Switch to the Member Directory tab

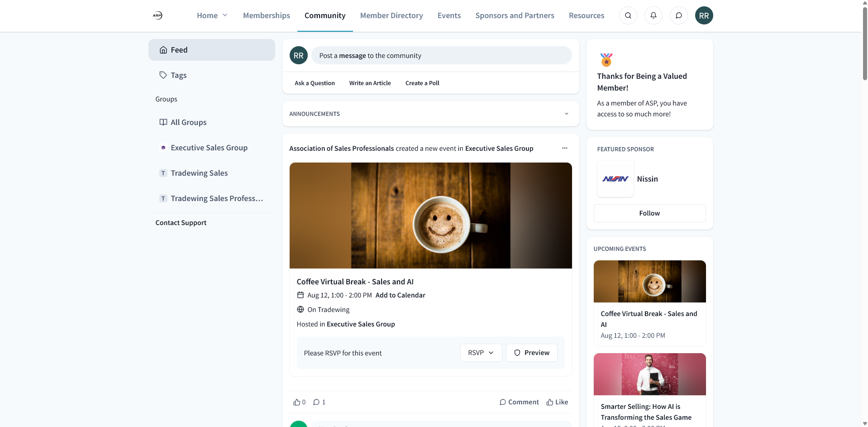click(x=391, y=15)
